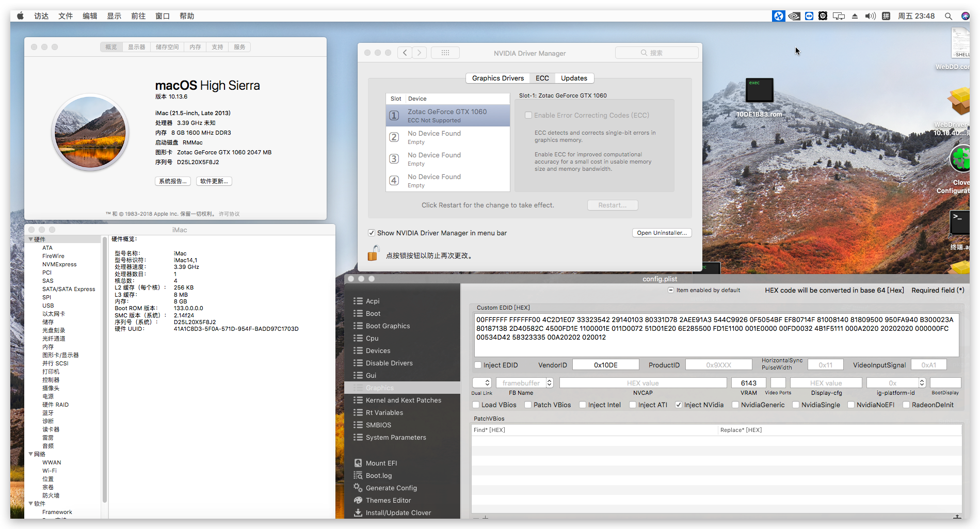Viewport: 980px width, 529px height.
Task: Open Mount EFI in Clover sidebar
Action: click(381, 463)
